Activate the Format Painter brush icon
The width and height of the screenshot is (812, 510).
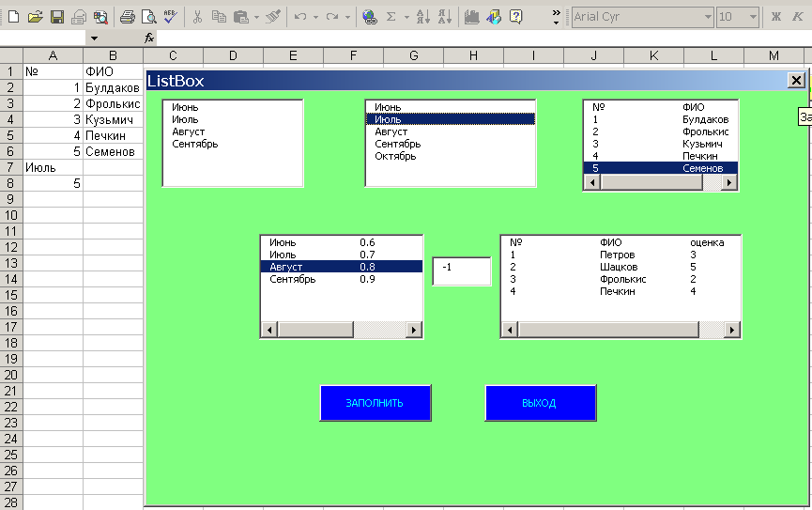[x=273, y=17]
